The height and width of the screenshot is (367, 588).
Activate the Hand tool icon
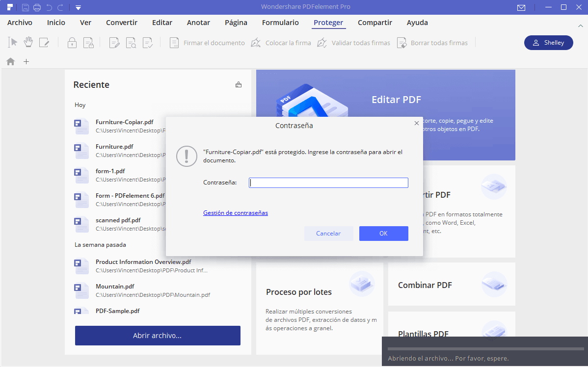(28, 42)
